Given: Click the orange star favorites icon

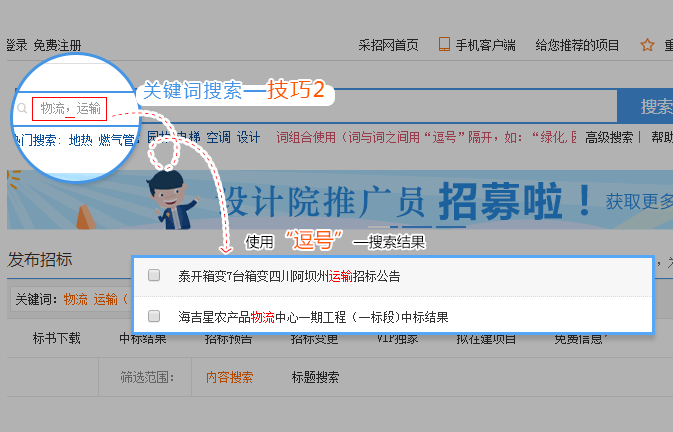Looking at the screenshot, I should click(x=647, y=45).
